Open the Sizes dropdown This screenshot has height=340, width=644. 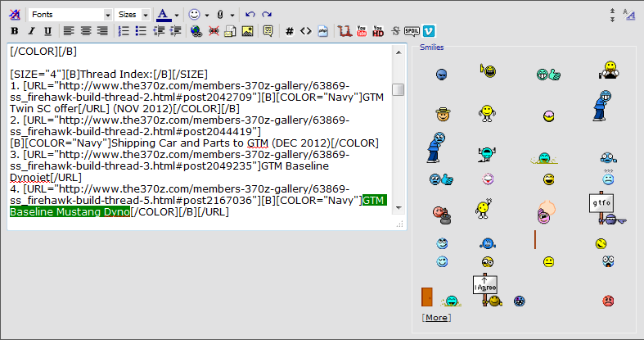133,15
